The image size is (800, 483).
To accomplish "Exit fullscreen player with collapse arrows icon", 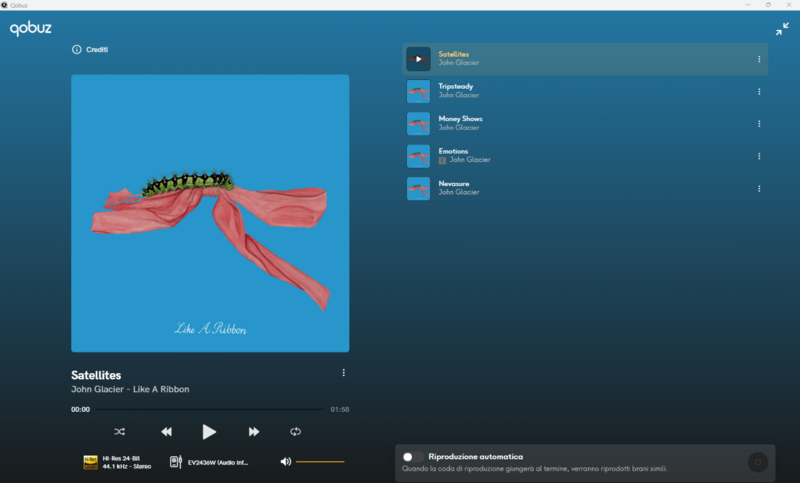I will pyautogui.click(x=782, y=29).
